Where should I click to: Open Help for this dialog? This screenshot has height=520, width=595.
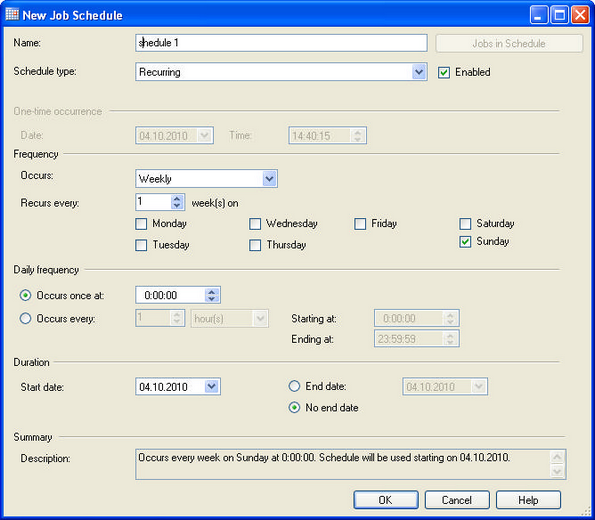[x=528, y=500]
